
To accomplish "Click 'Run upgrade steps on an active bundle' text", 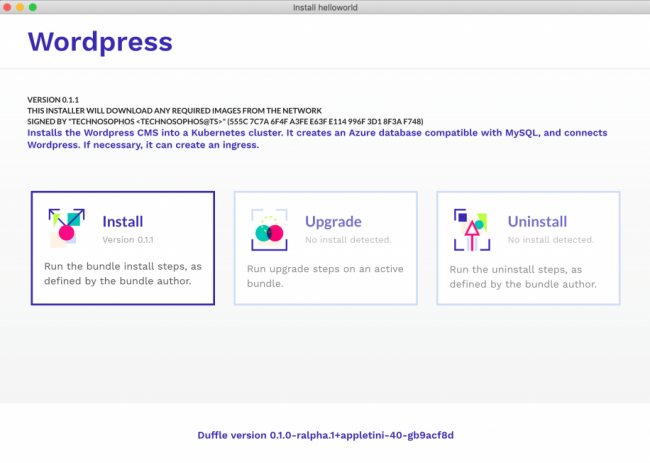I will pos(325,276).
